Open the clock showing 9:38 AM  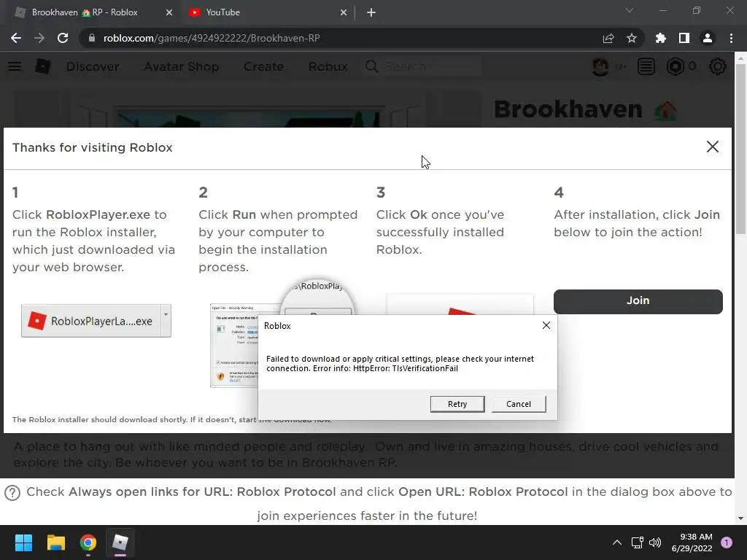(x=692, y=542)
